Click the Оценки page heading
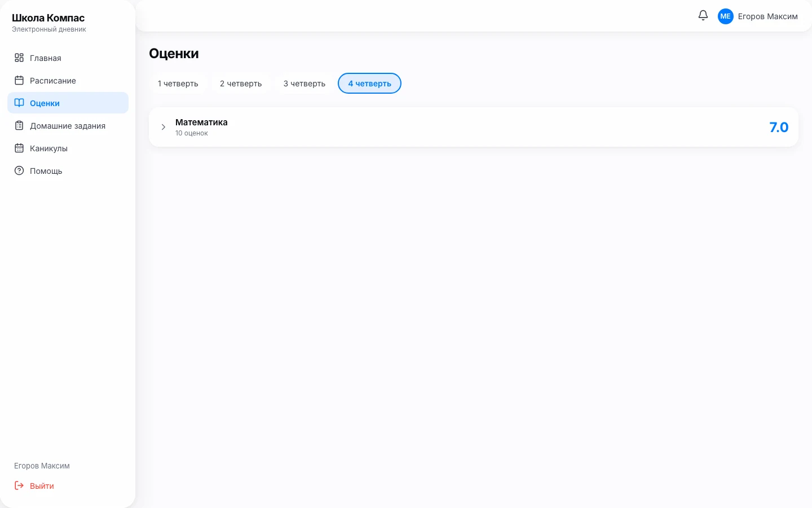The image size is (812, 508). [x=174, y=54]
